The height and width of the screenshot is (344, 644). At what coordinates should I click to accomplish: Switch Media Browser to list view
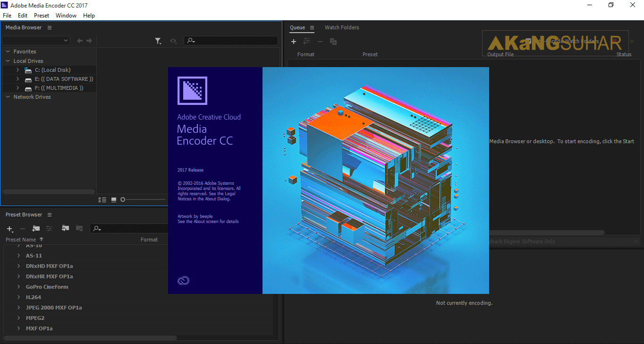[x=102, y=200]
